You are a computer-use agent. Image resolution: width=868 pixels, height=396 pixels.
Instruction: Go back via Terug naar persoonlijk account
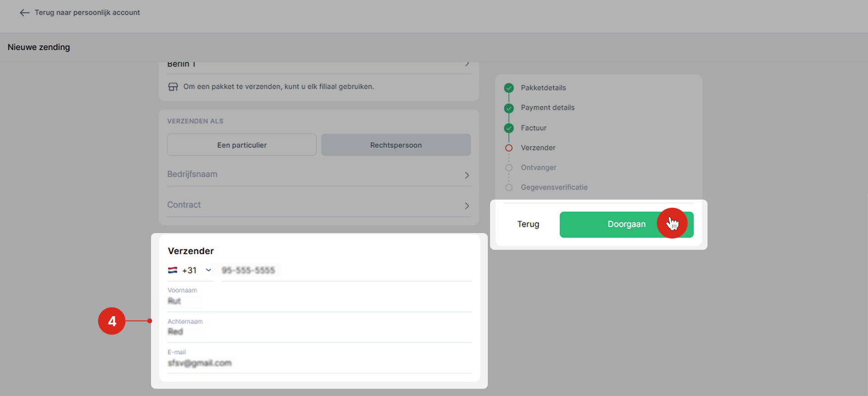[87, 13]
